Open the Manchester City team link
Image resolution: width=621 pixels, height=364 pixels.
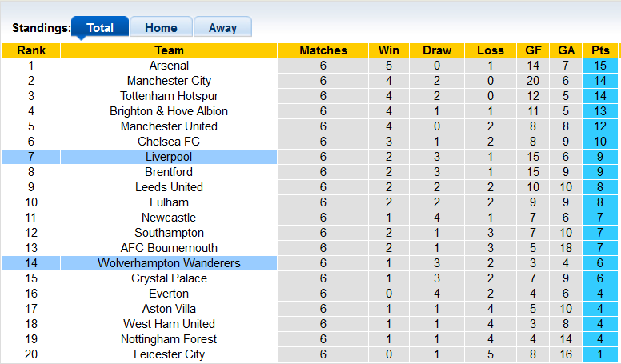169,81
